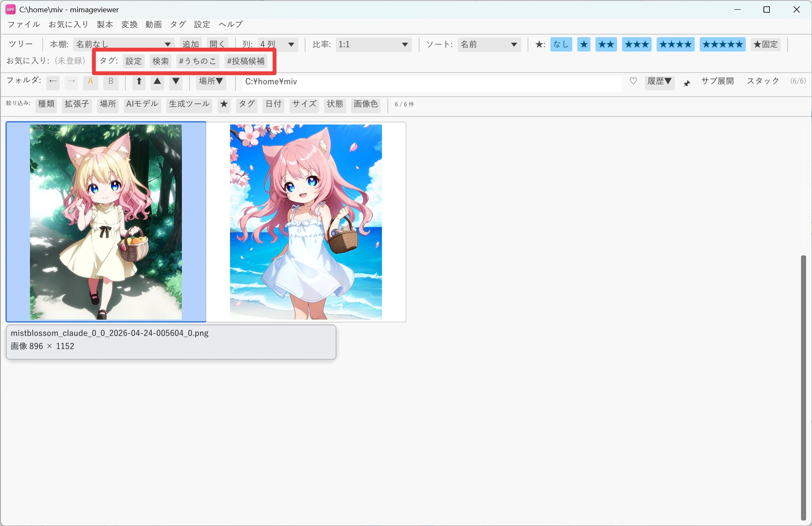Image resolution: width=812 pixels, height=526 pixels.
Task: Filter by four-star rating
Action: tap(675, 44)
